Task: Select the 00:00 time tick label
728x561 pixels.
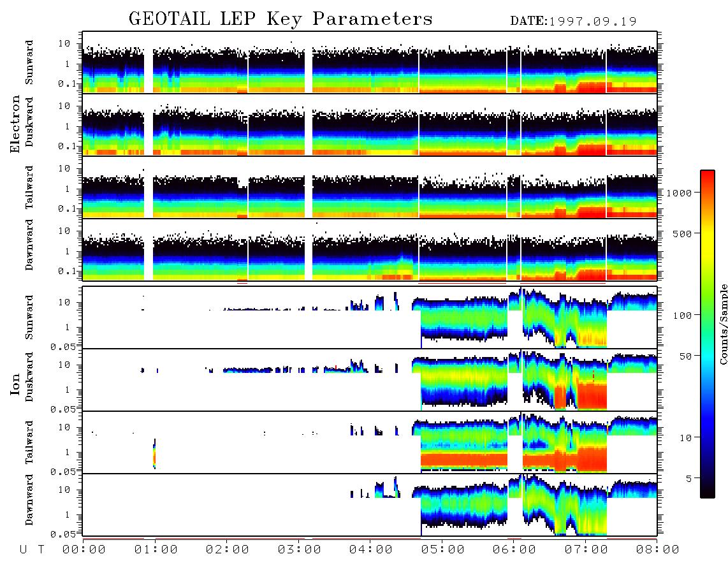Action: [84, 550]
